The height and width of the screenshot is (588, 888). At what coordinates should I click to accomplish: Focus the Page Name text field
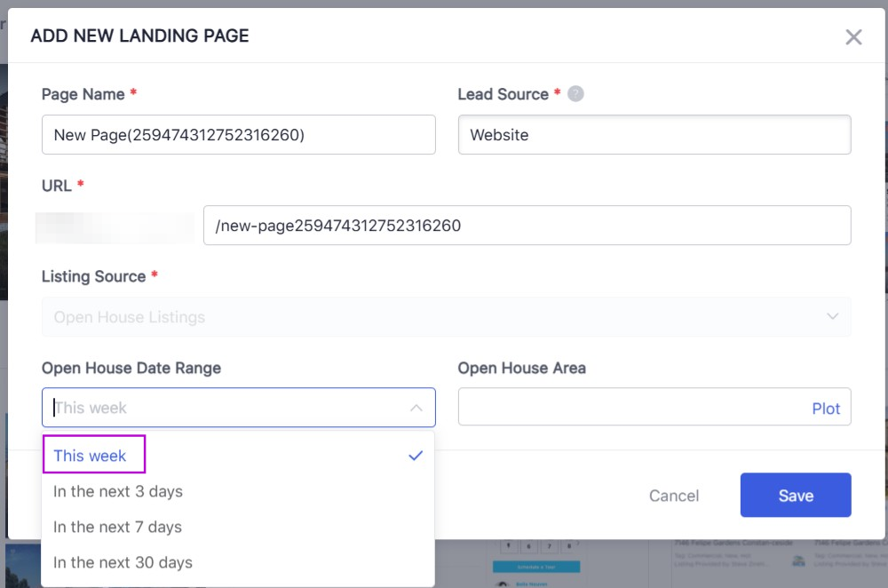[238, 135]
